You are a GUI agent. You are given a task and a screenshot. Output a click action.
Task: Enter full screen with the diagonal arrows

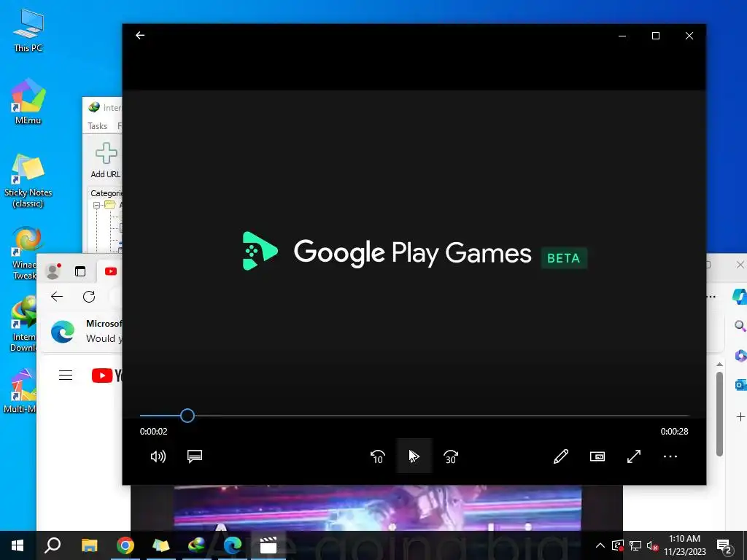[x=634, y=456]
